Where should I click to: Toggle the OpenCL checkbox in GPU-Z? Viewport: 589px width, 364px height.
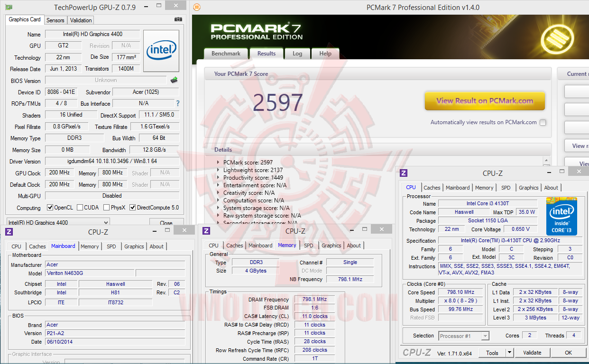click(x=50, y=208)
